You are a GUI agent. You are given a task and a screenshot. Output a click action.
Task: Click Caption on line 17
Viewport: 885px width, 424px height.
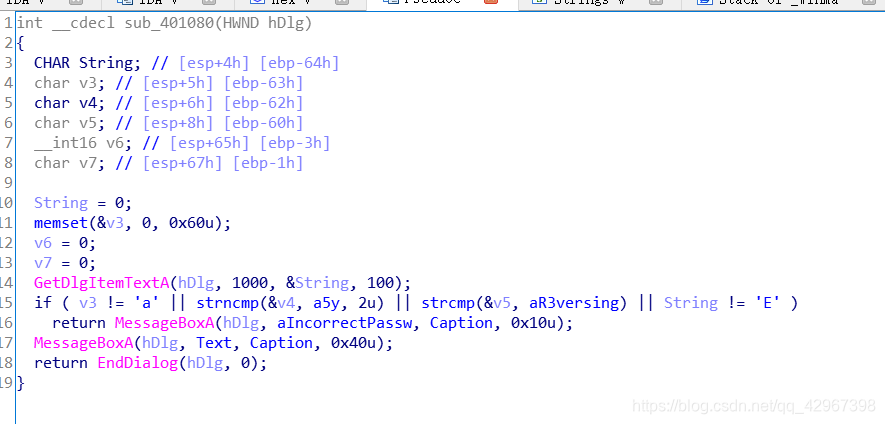pyautogui.click(x=282, y=343)
